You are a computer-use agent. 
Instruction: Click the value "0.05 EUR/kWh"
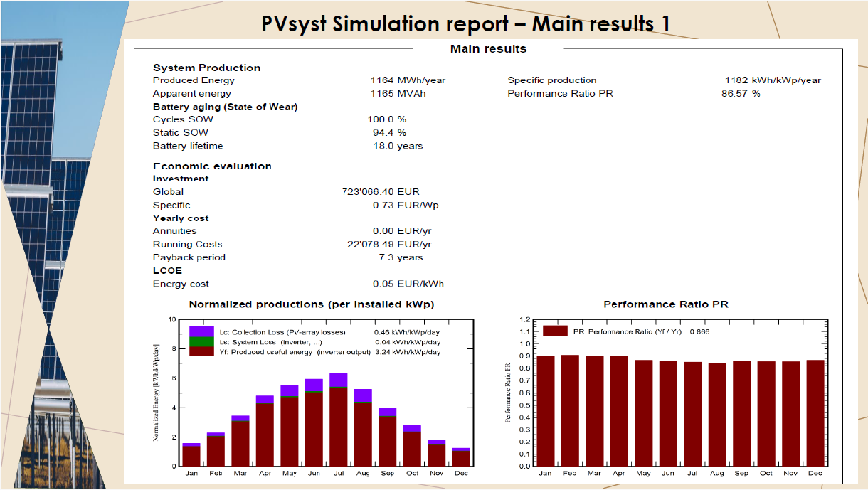[409, 284]
